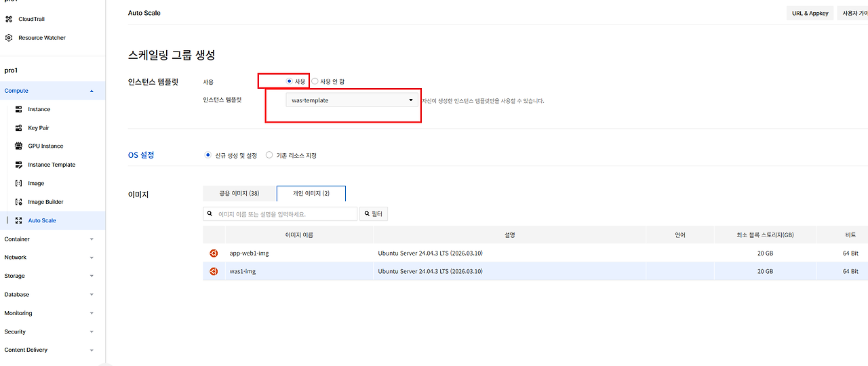Expand the Storage section
Viewport: 868px width, 366px height.
pos(92,276)
